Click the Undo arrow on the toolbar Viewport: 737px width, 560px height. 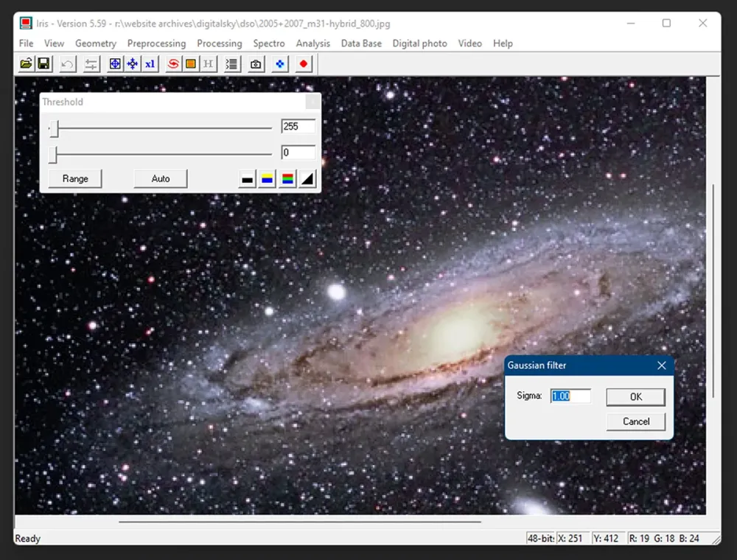(67, 64)
